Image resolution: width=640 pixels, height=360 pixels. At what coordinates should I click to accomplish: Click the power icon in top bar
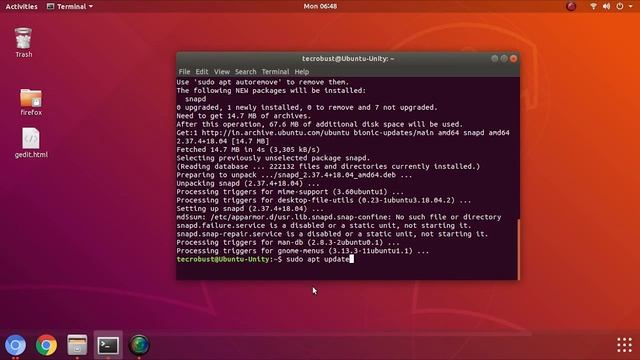click(620, 6)
